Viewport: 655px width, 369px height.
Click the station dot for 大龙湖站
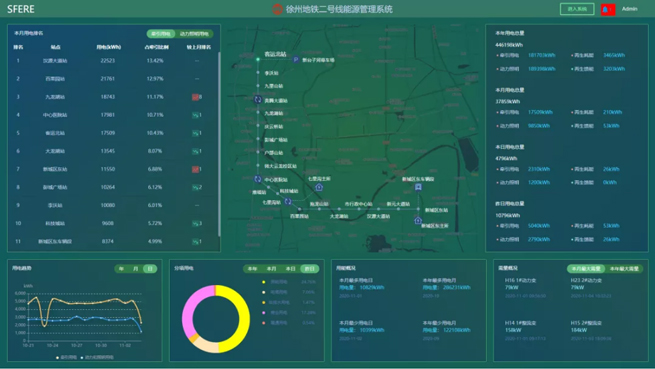[339, 209]
